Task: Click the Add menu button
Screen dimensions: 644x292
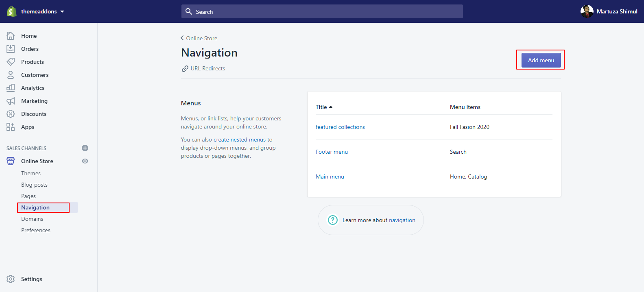Action: 541,60
